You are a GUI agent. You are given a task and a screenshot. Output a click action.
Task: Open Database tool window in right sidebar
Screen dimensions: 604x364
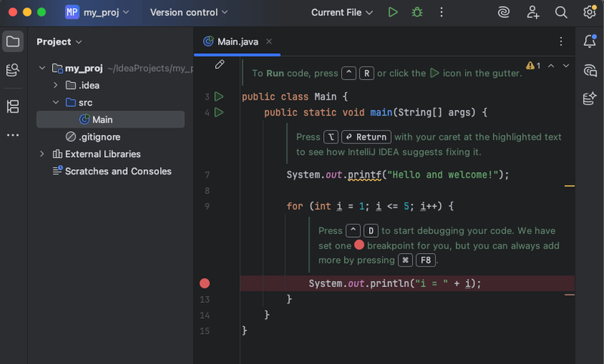tap(590, 99)
